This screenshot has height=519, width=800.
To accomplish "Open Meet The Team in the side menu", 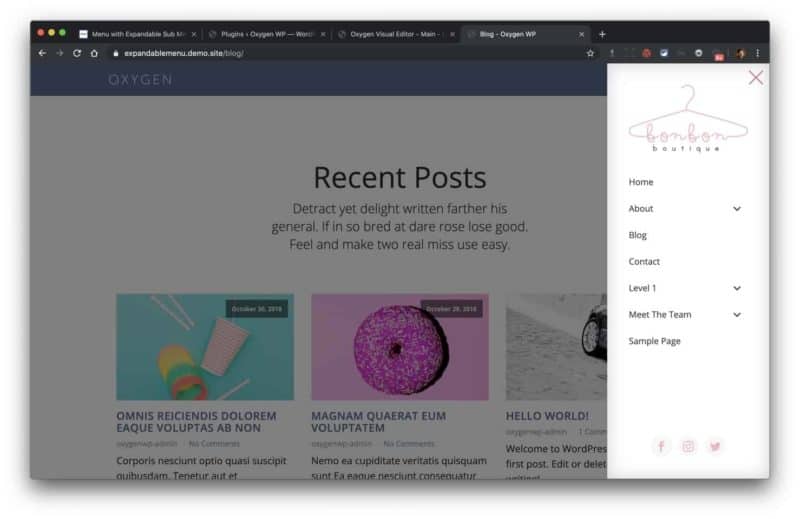I will coord(660,315).
